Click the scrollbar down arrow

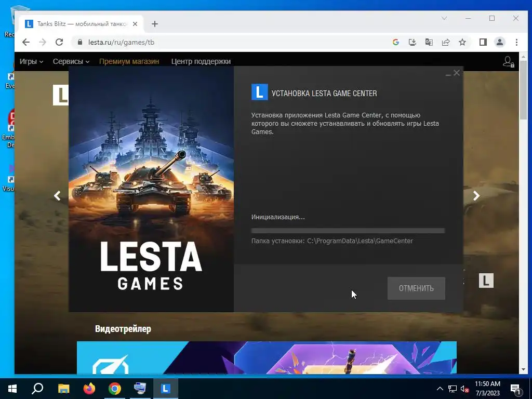(523, 369)
